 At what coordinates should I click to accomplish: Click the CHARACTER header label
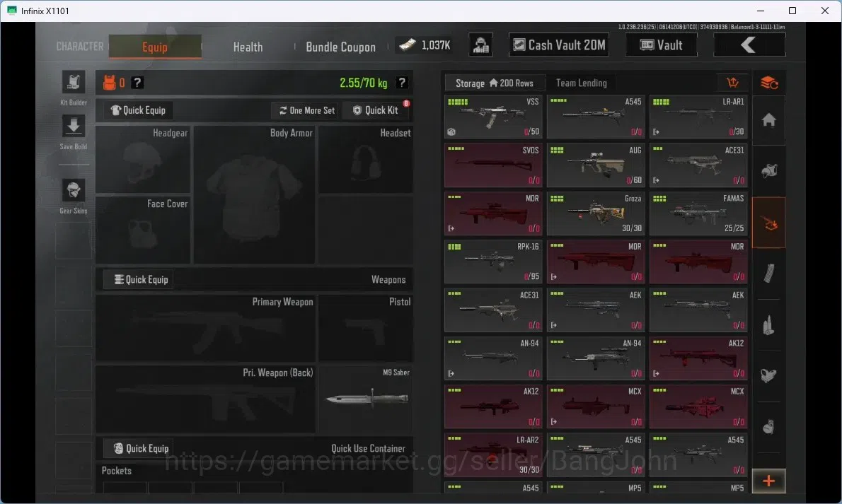coord(80,47)
